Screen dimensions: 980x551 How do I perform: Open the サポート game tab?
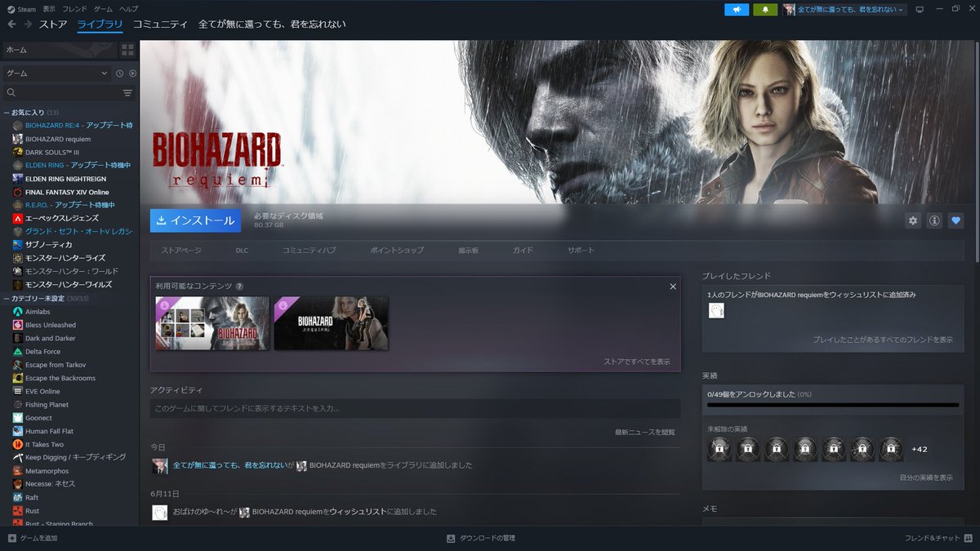click(581, 250)
